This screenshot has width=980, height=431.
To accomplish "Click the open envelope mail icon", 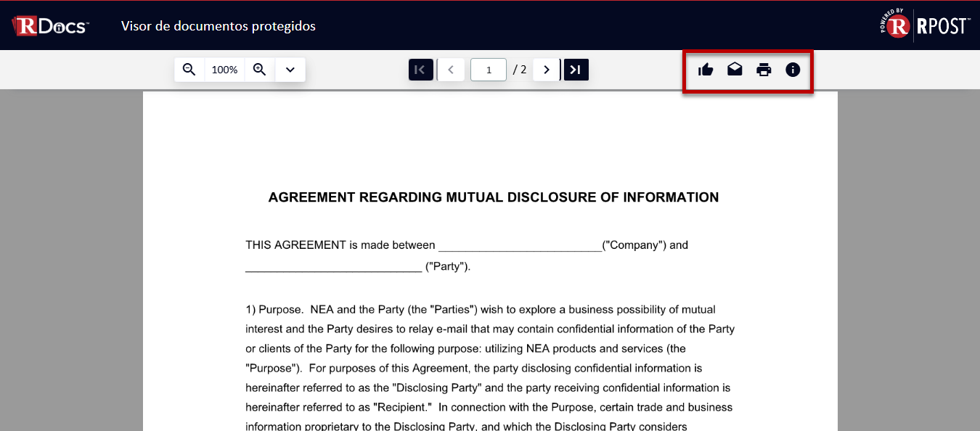I will (735, 70).
